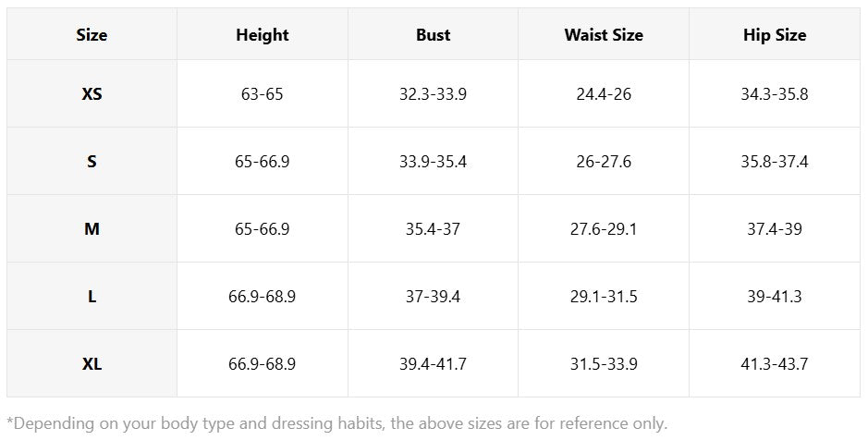The height and width of the screenshot is (440, 868).
Task: Select hip value 39-41.3
Action: (775, 297)
